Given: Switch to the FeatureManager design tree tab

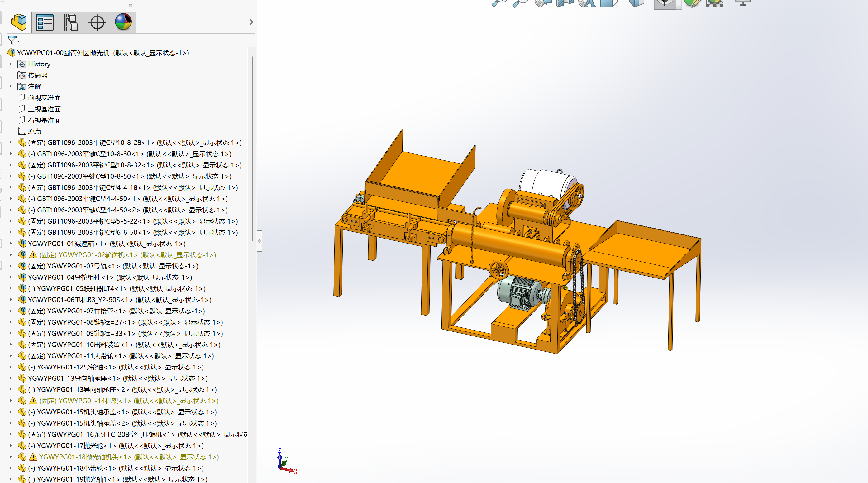Looking at the screenshot, I should click(x=18, y=22).
